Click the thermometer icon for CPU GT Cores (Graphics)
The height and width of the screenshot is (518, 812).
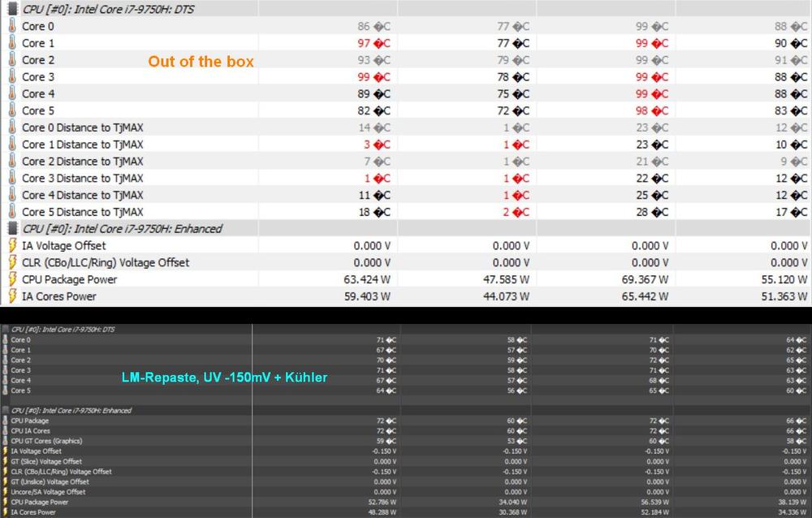[x=6, y=441]
